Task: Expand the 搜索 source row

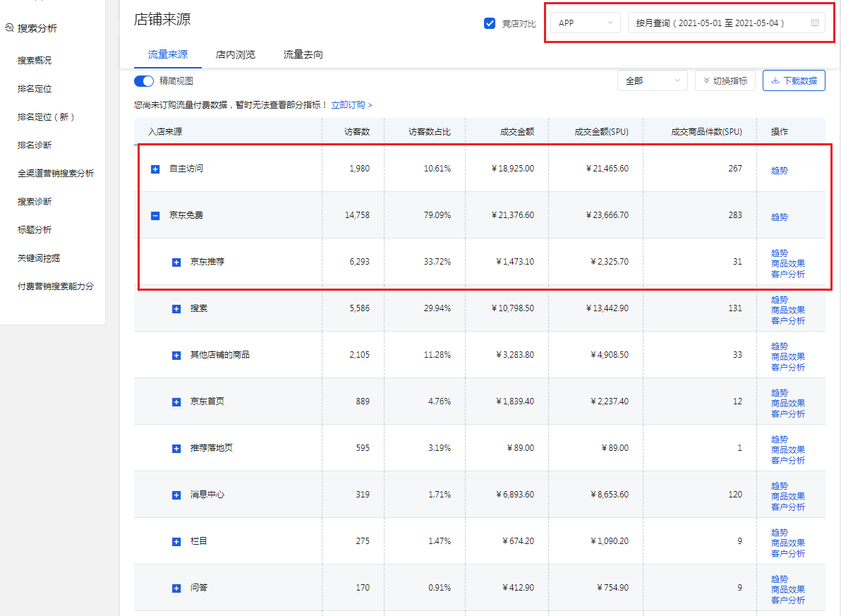Action: (x=176, y=309)
